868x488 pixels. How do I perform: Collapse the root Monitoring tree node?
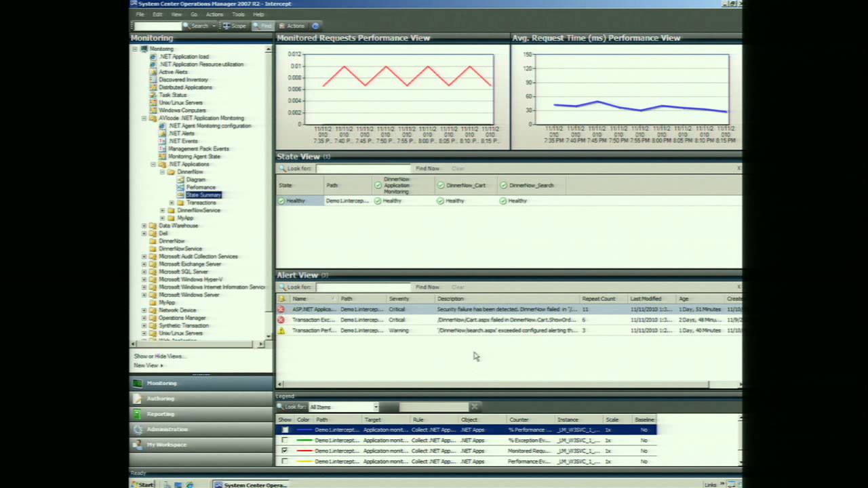[x=135, y=49]
